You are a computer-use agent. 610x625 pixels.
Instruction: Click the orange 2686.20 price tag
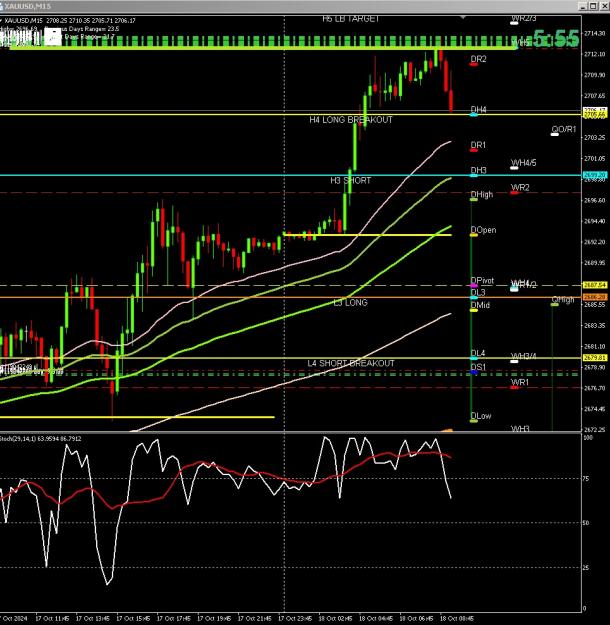point(594,297)
